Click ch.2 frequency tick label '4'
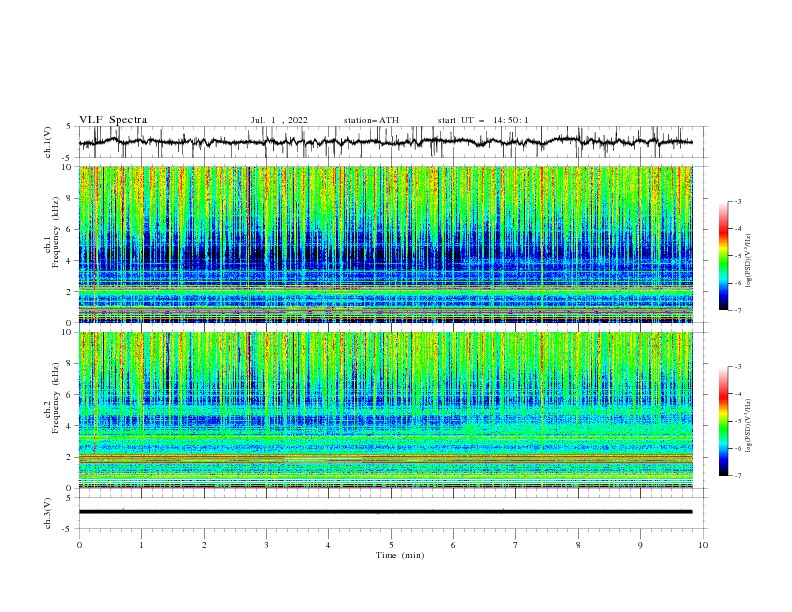The height and width of the screenshot is (612, 792). point(70,426)
